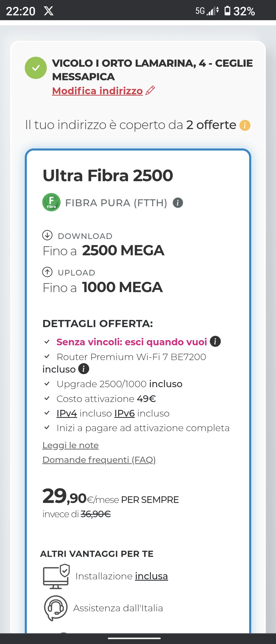Open info icon next to FIBRA PURA (FTTH)
This screenshot has height=644, width=276.
pyautogui.click(x=178, y=203)
